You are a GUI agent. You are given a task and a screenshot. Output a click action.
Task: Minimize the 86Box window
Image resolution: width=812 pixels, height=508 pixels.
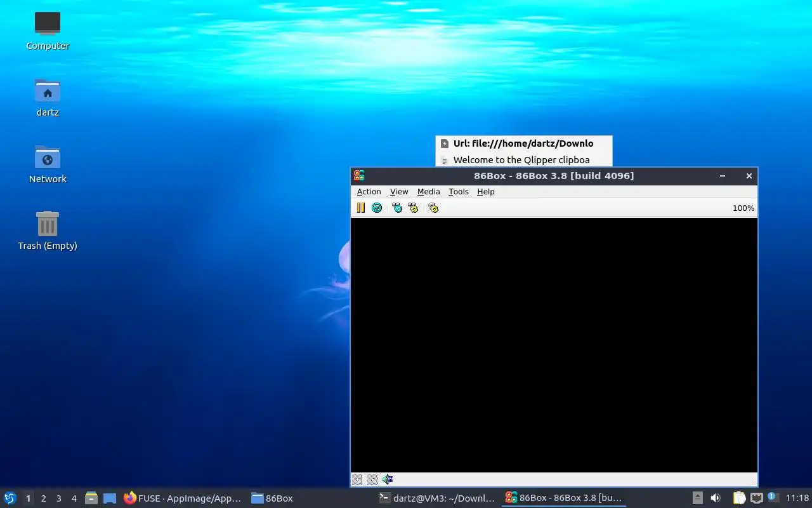[x=723, y=176]
